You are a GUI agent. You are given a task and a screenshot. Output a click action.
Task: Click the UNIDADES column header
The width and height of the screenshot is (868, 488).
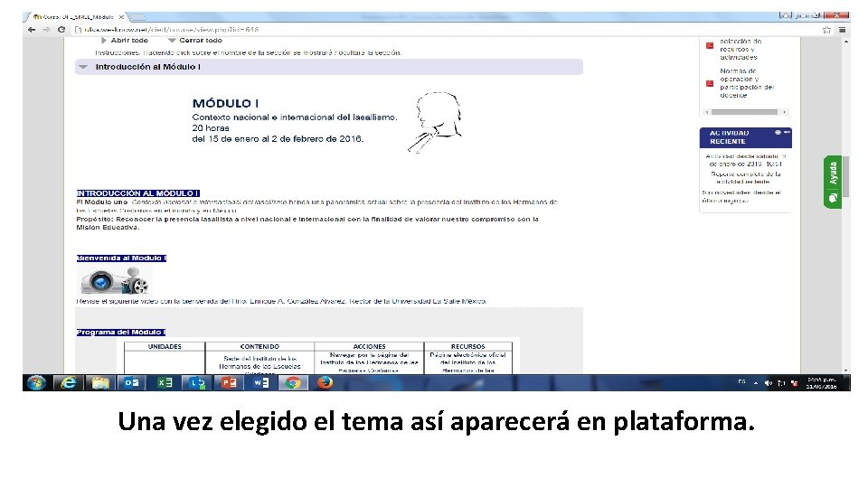coord(165,346)
